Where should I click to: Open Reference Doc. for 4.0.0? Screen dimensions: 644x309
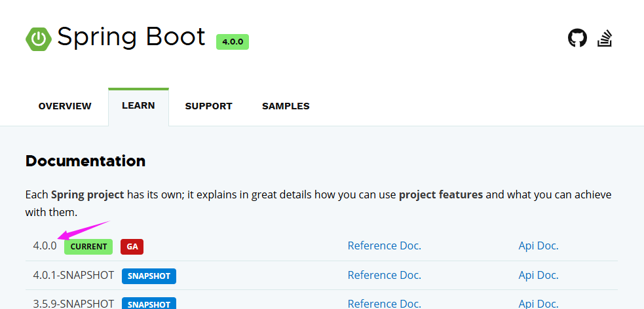point(385,245)
